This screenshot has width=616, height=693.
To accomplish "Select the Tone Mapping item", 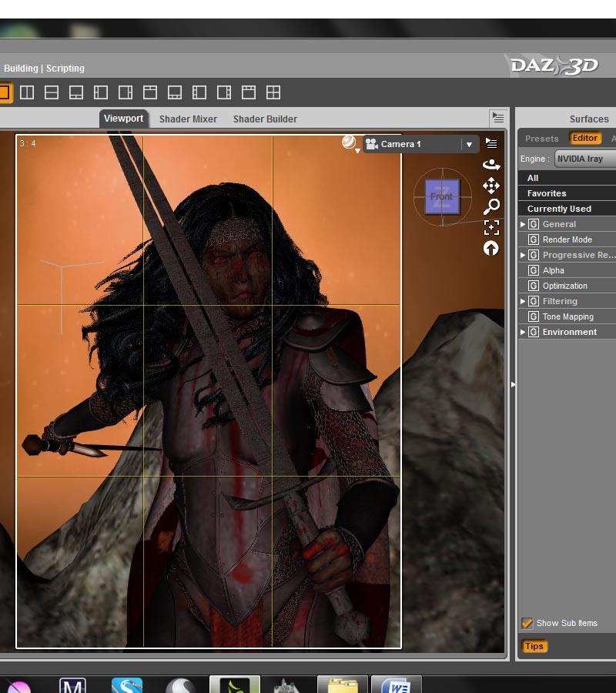I will (567, 316).
